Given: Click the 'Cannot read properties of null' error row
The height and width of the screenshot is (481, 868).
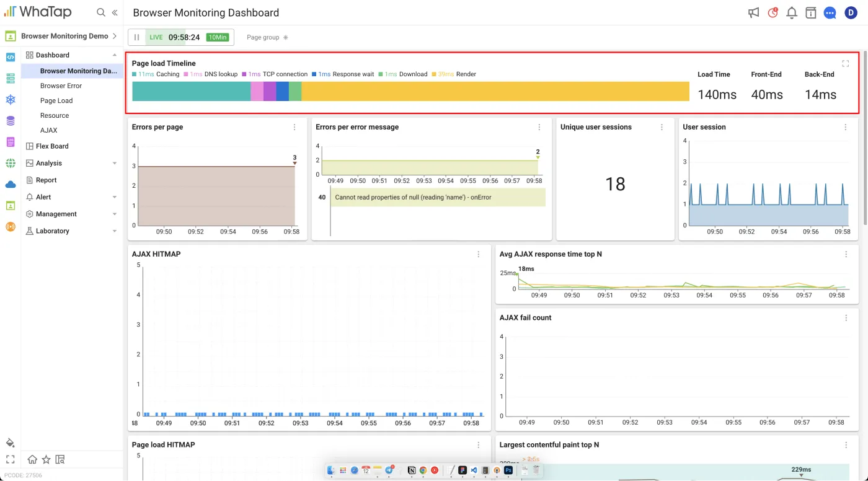Looking at the screenshot, I should coord(438,197).
